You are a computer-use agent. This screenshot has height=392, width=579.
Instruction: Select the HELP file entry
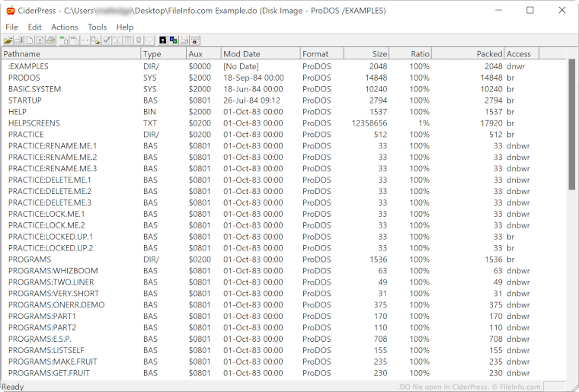(283, 112)
